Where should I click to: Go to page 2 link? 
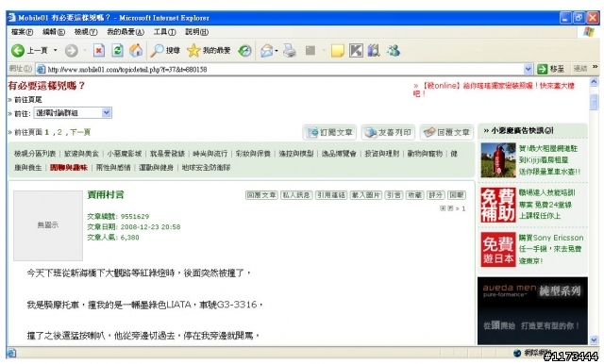(x=59, y=132)
